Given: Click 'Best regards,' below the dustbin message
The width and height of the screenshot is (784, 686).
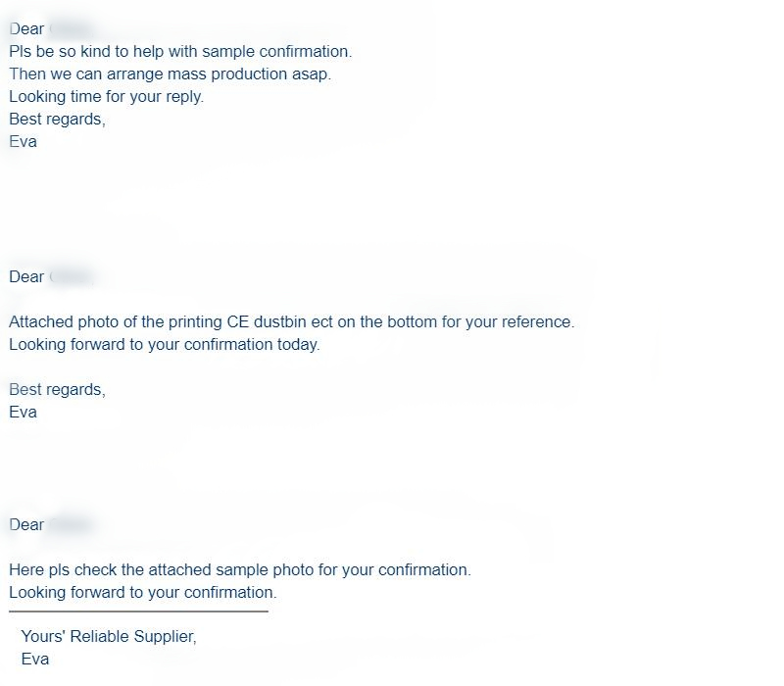Looking at the screenshot, I should (x=57, y=389).
